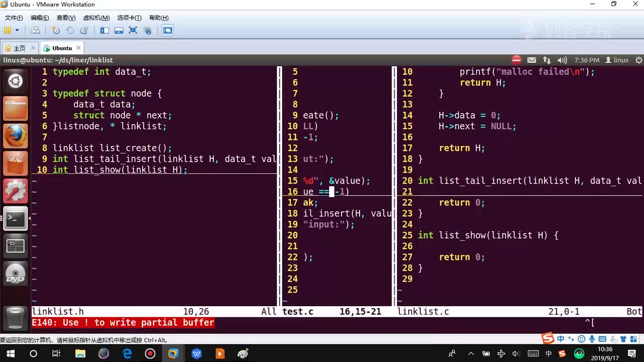This screenshot has width=644, height=362.
Task: Expand the VMware power dropdown arrow
Action: pos(17,30)
